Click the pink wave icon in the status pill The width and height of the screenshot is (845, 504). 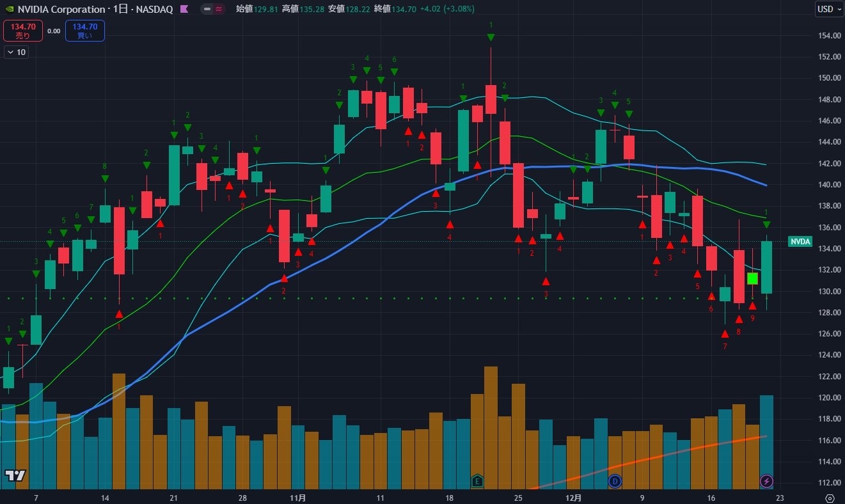[219, 9]
